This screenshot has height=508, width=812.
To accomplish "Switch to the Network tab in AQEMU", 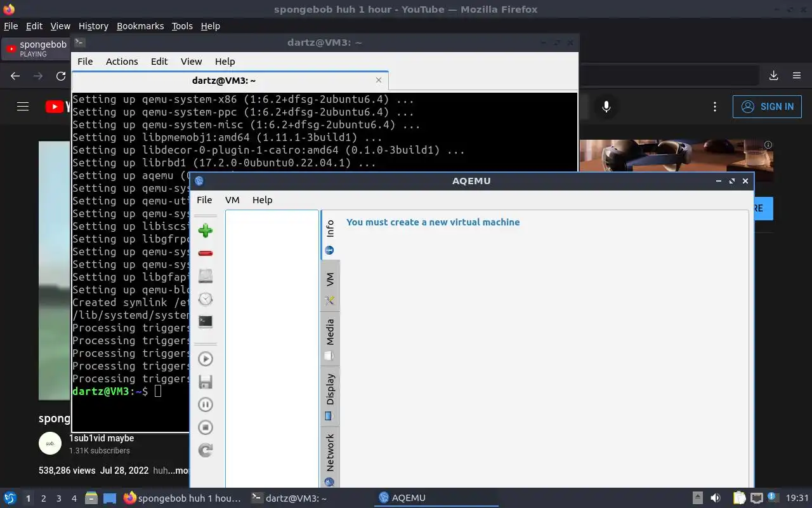I will 330,458.
